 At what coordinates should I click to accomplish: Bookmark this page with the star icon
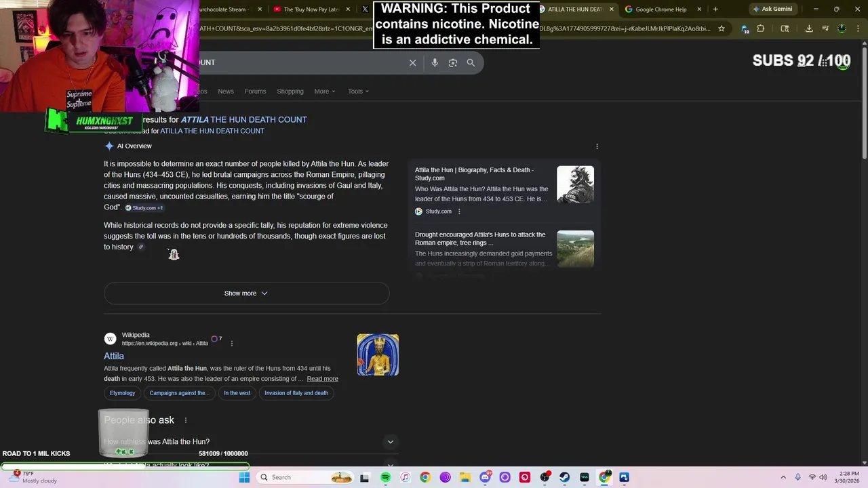pyautogui.click(x=722, y=28)
